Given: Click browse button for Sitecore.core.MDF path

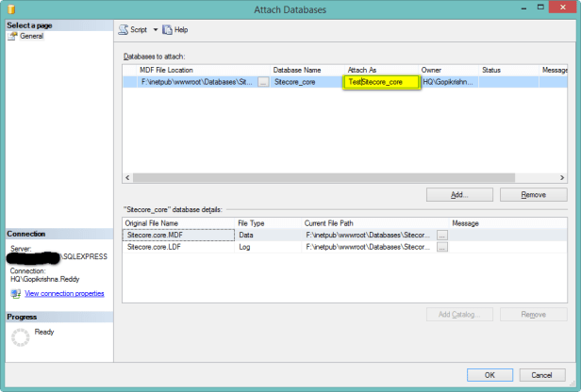Looking at the screenshot, I should pyautogui.click(x=441, y=235).
